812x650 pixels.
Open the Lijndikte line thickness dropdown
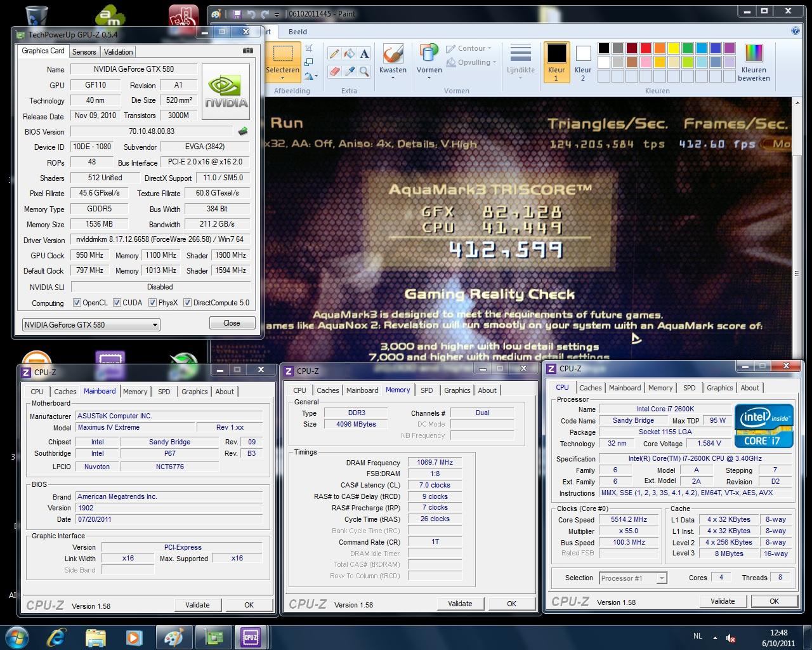(521, 62)
